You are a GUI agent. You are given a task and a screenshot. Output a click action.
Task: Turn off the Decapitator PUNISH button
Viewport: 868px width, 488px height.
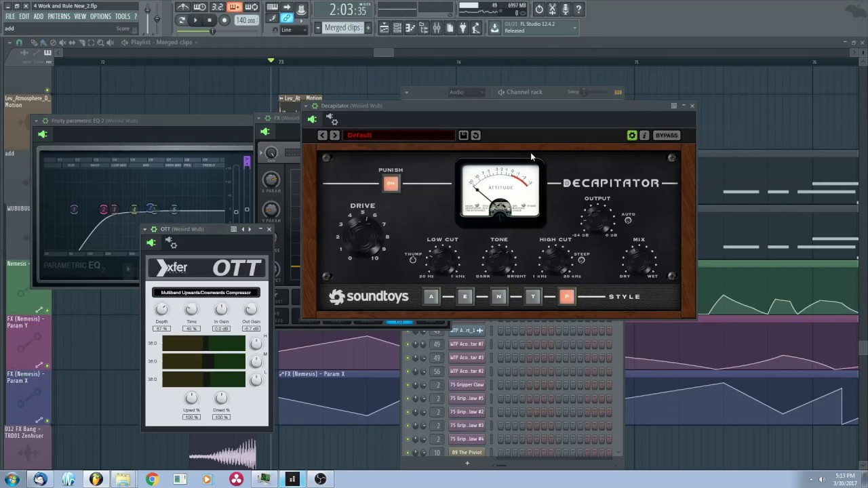(391, 183)
